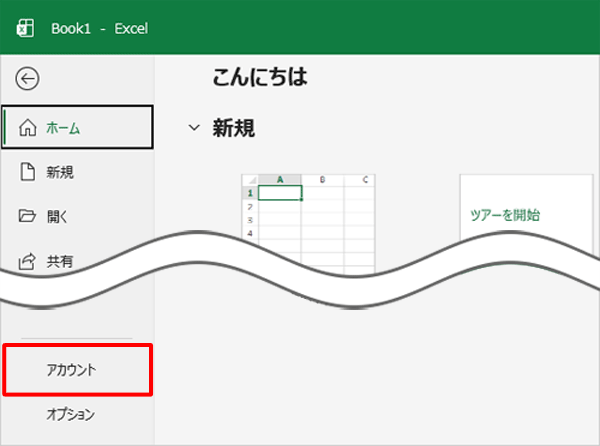The image size is (600, 446).
Task: Click the 新規 blank page icon
Action: pos(28,171)
